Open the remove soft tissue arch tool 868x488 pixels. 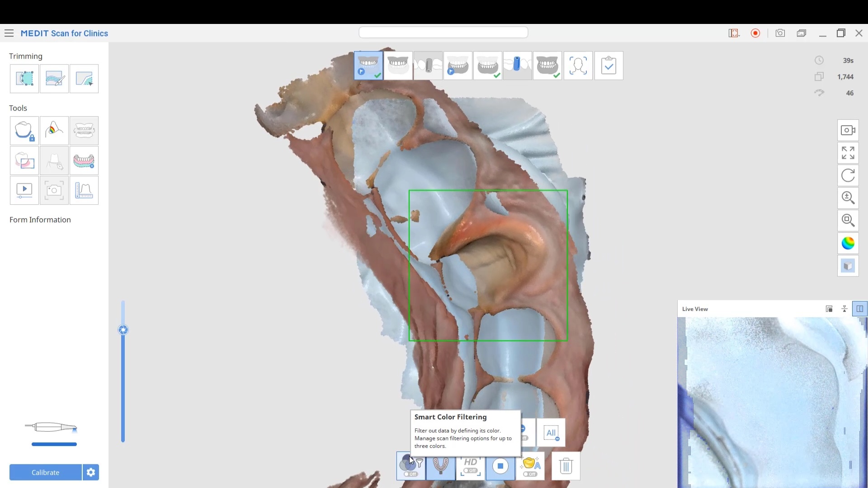[x=84, y=160]
